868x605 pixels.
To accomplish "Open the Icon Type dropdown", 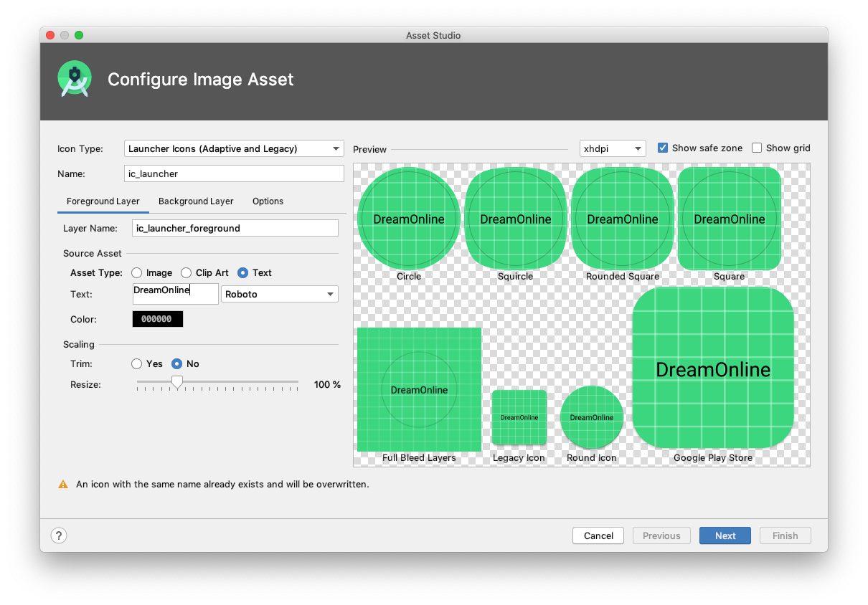I will pyautogui.click(x=234, y=148).
